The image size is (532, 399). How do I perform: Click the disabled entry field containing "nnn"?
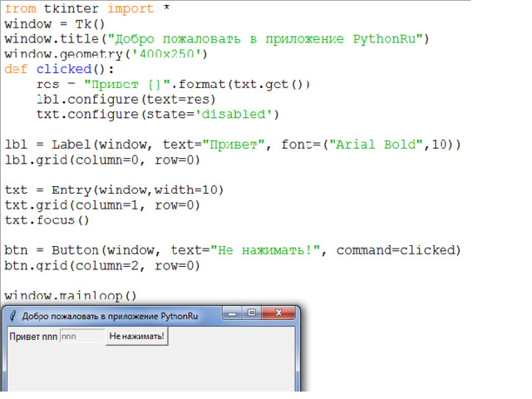pyautogui.click(x=81, y=337)
